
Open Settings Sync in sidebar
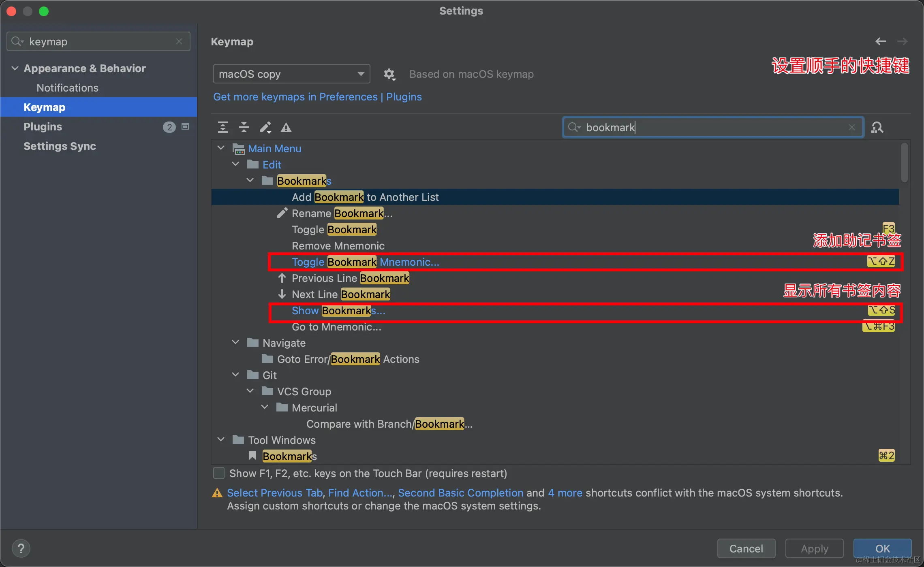point(60,146)
